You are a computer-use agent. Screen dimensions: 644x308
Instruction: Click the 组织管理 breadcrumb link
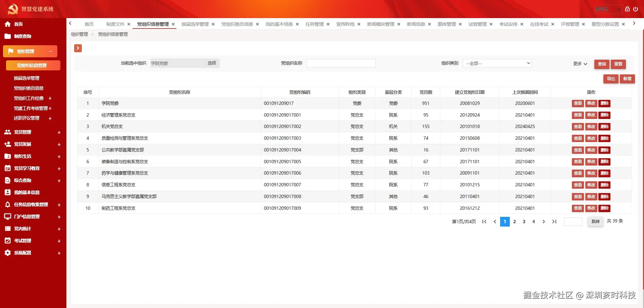[x=79, y=34]
